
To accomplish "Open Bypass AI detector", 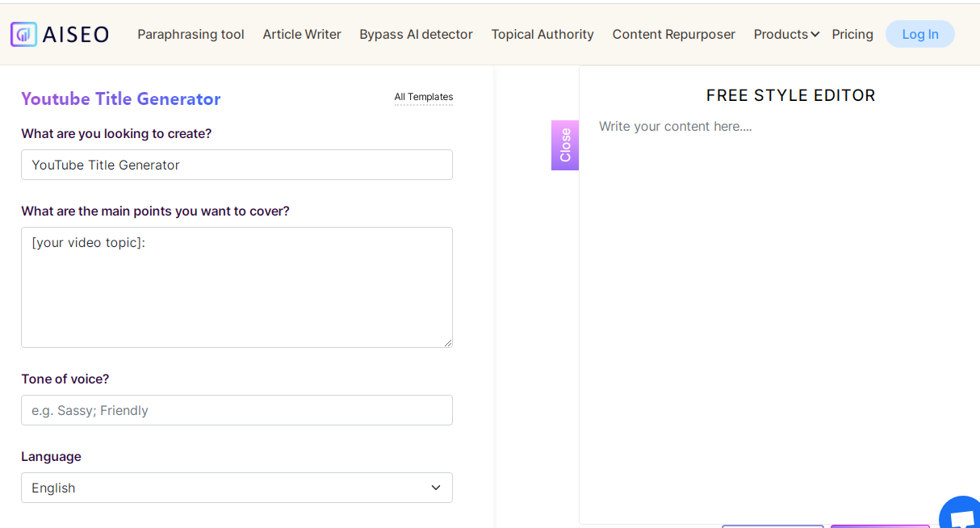I will pyautogui.click(x=416, y=34).
